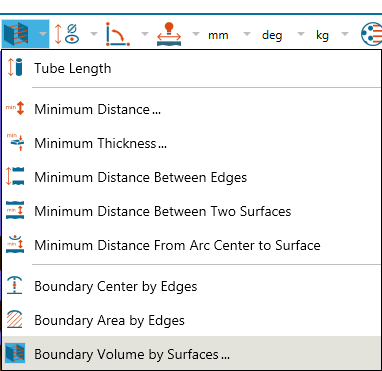
Task: Click the Minimum Thickness icon
Action: tap(15, 142)
